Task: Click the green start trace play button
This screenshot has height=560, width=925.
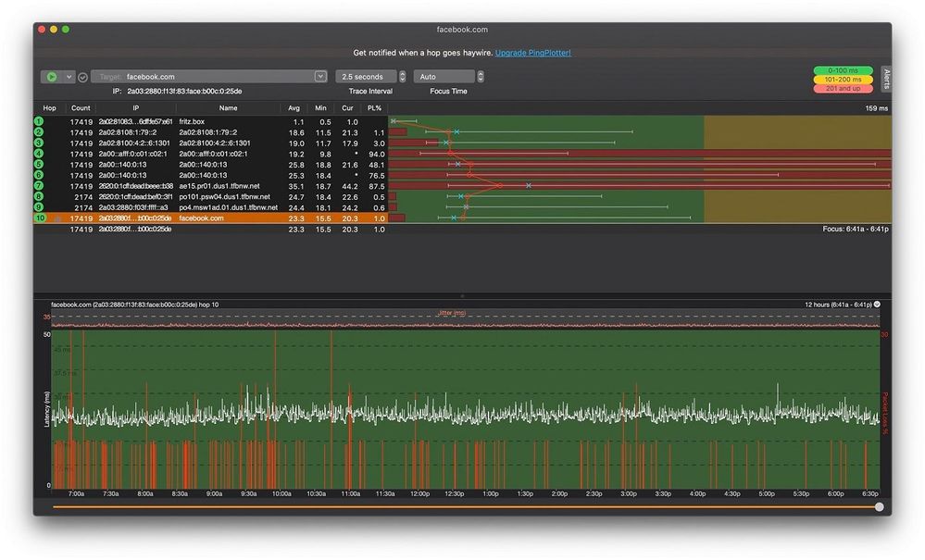Action: pos(52,77)
